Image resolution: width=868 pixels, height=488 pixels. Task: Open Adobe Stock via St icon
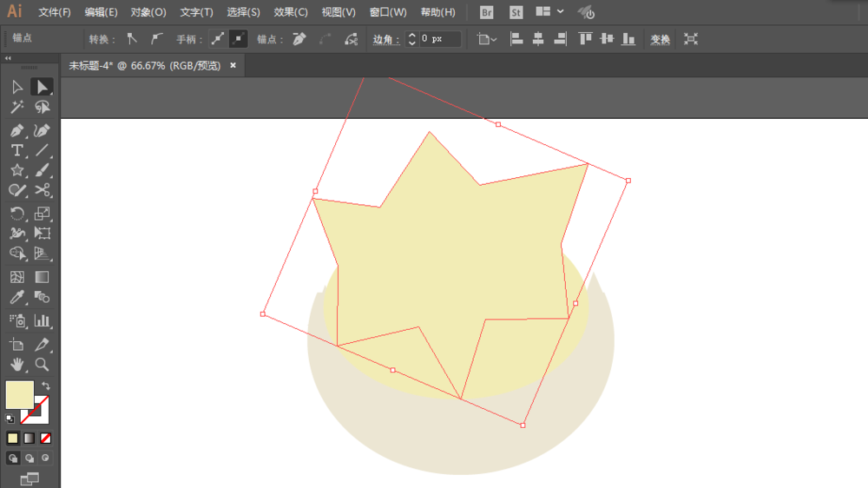516,12
